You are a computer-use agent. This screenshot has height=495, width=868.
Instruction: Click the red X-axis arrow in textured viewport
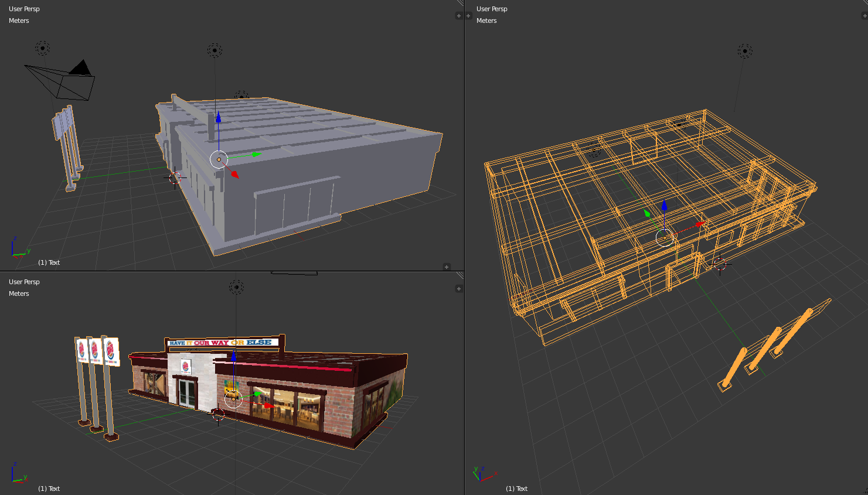coord(268,405)
